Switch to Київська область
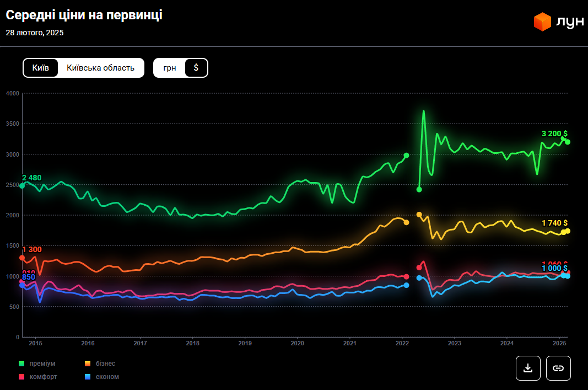The image size is (588, 390). click(x=100, y=68)
